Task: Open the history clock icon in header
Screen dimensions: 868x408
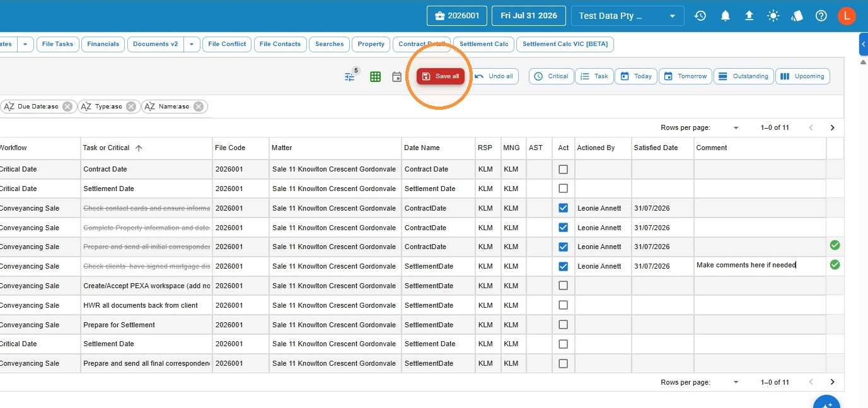Action: pos(700,16)
